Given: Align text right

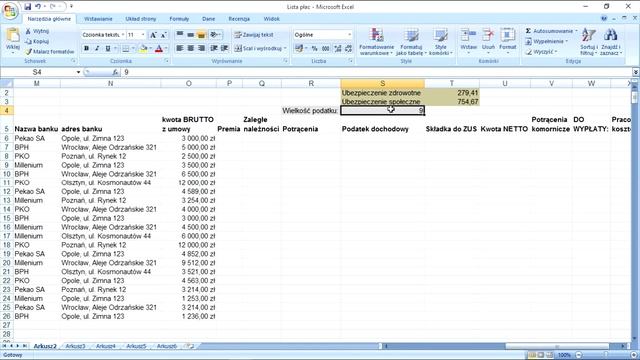Looking at the screenshot, I should [201, 49].
